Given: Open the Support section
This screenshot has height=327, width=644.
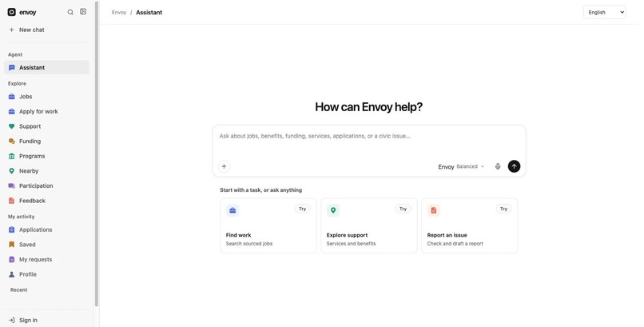Looking at the screenshot, I should 47,126.
